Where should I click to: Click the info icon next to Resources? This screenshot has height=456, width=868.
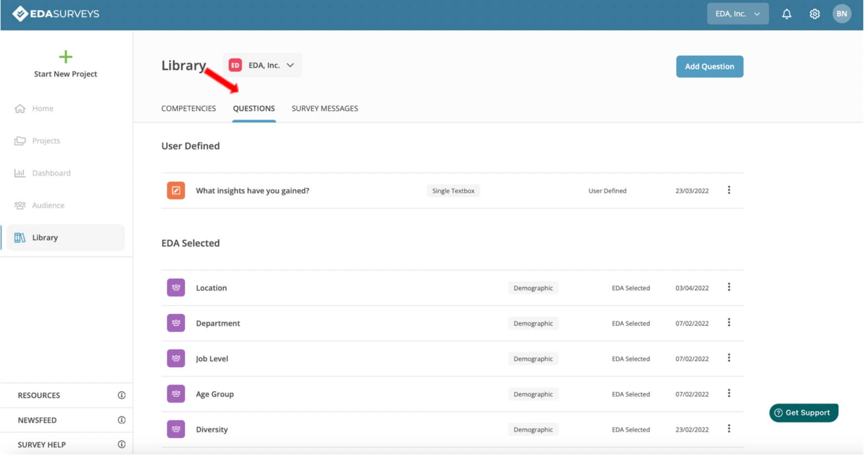tap(121, 395)
